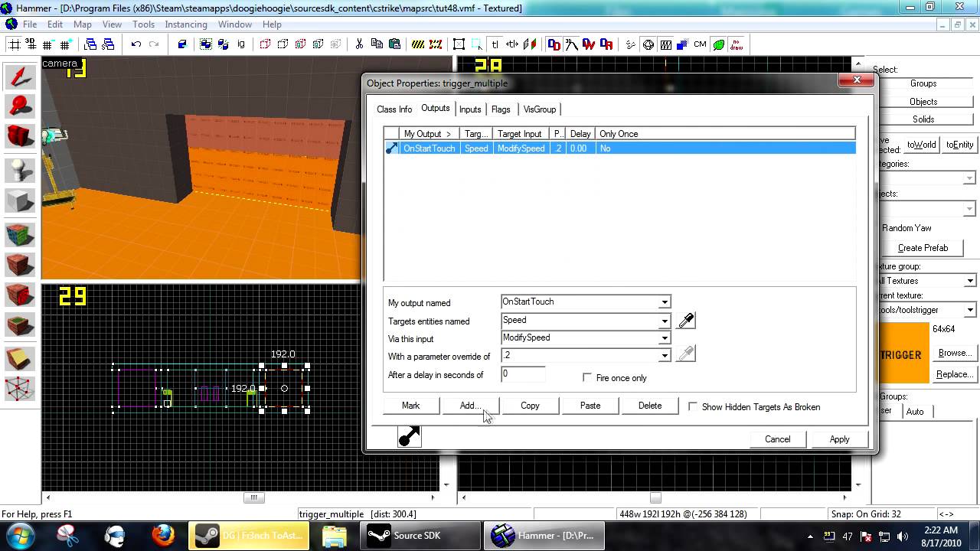Select the Entity tool with lightbulb icon
Image resolution: width=980 pixels, height=551 pixels.
point(20,169)
